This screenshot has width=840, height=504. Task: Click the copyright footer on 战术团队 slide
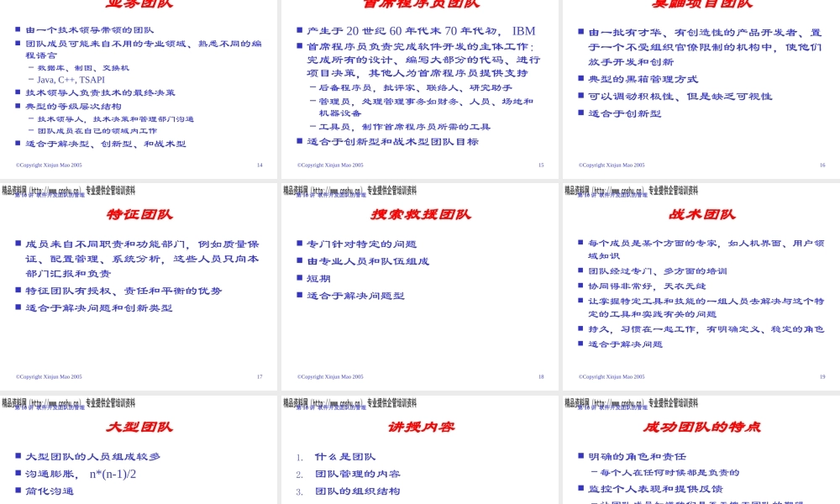click(612, 376)
